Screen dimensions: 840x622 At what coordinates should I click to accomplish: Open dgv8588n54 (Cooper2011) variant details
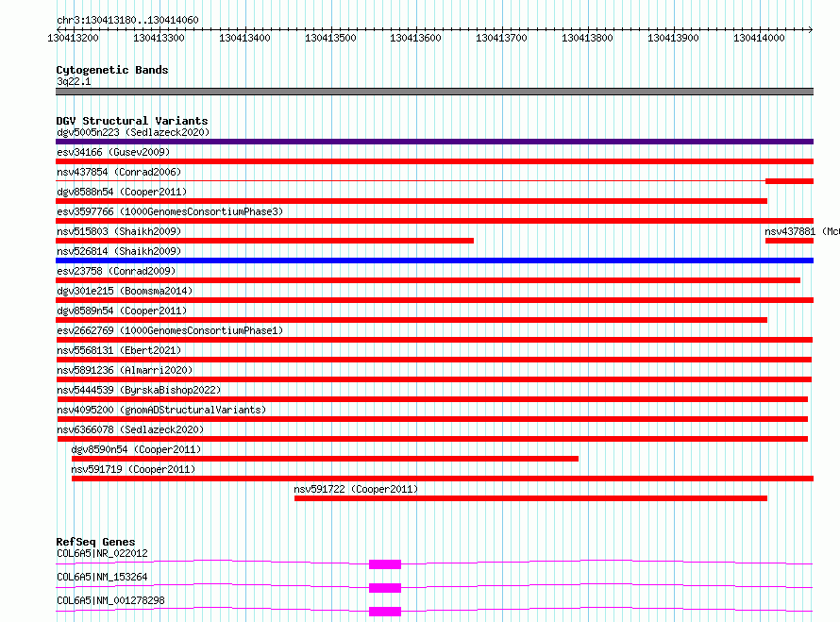[x=122, y=192]
